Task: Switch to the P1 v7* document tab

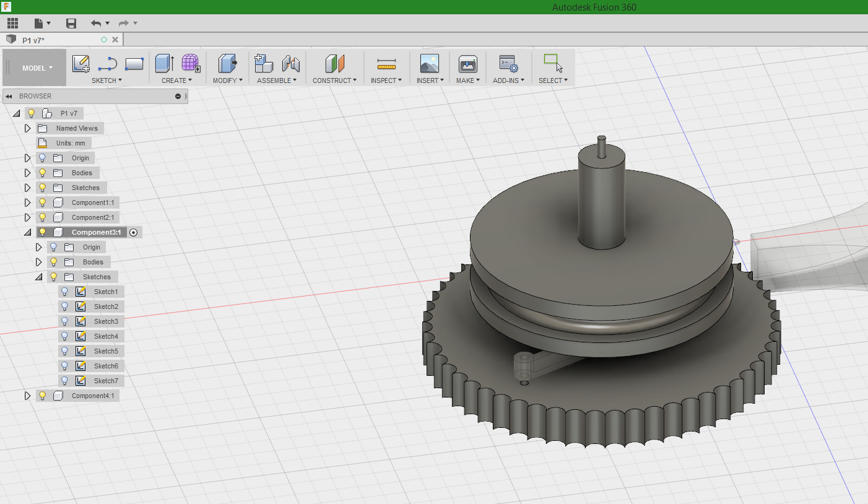Action: click(x=63, y=40)
